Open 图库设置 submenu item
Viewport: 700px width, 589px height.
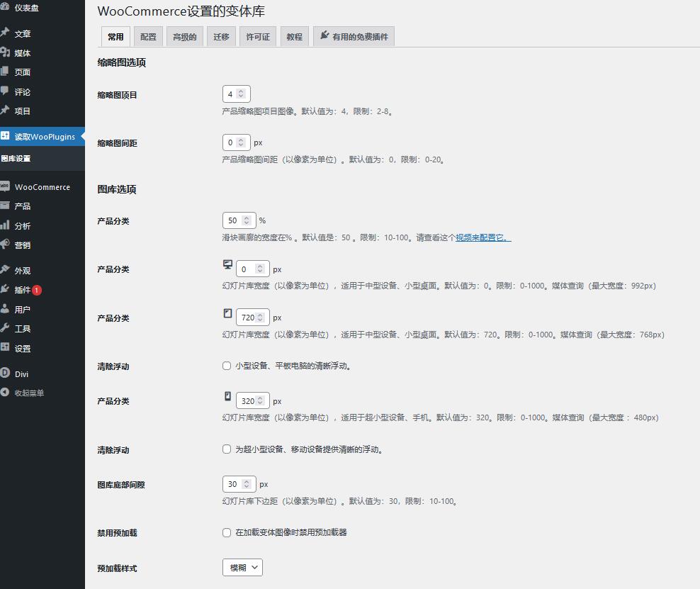point(16,159)
